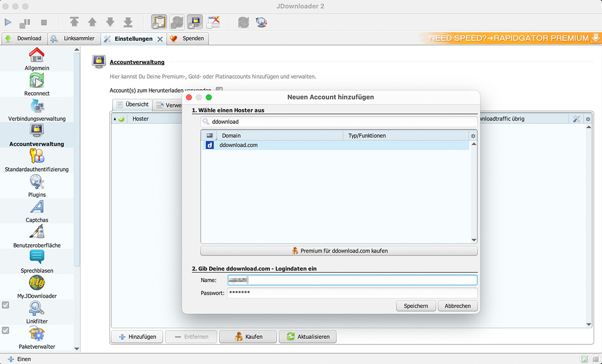The image size is (602, 364).
Task: Click the reconnect now toolbar icon
Action: click(243, 22)
